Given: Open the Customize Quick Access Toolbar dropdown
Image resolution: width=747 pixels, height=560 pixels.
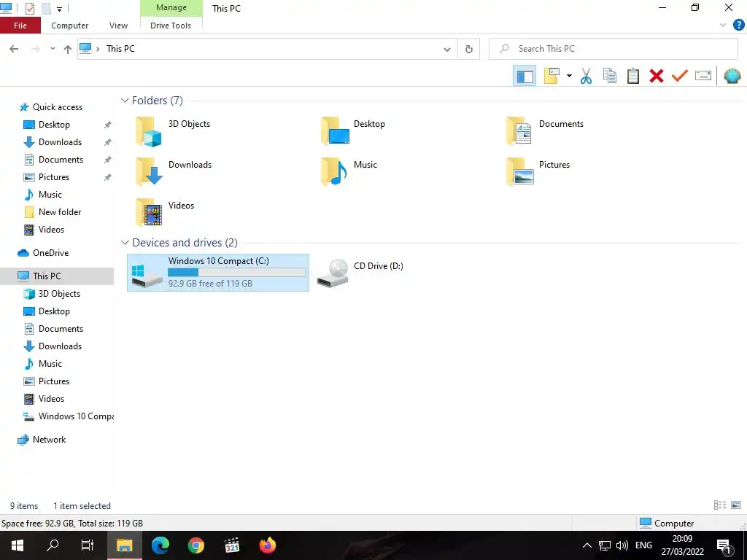Looking at the screenshot, I should [59, 9].
